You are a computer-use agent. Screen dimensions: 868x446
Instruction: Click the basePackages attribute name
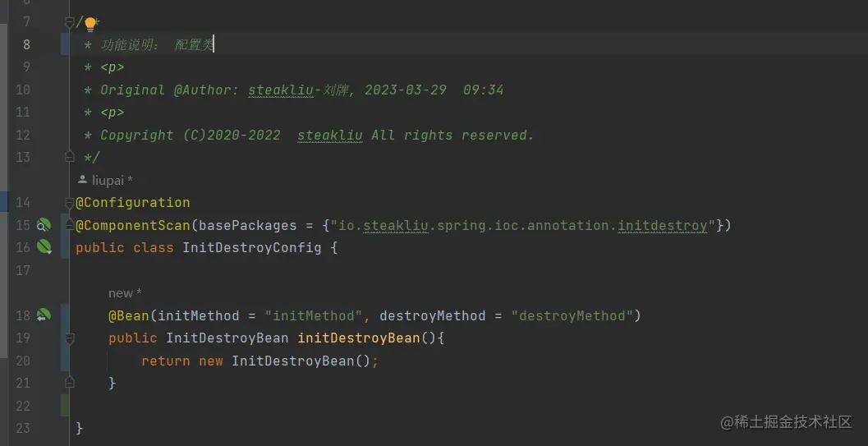(248, 225)
